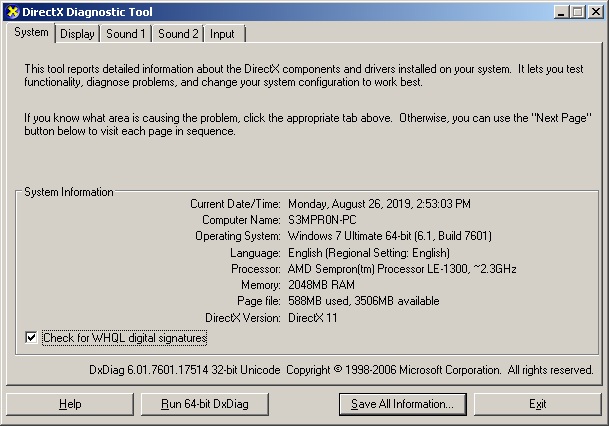
Task: Click the Microsoft Corporation copyright text
Action: (x=440, y=370)
